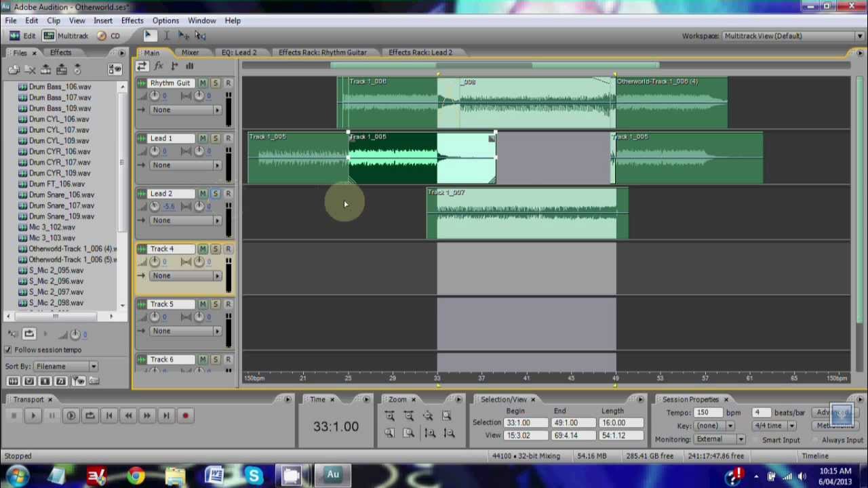The width and height of the screenshot is (868, 488).
Task: Click Fast Forward button in Transport
Action: click(x=147, y=416)
